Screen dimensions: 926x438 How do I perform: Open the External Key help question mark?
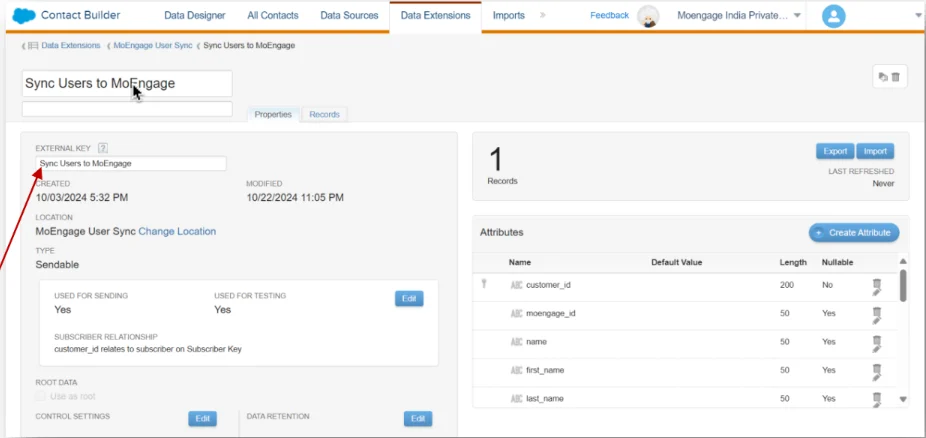tap(103, 148)
